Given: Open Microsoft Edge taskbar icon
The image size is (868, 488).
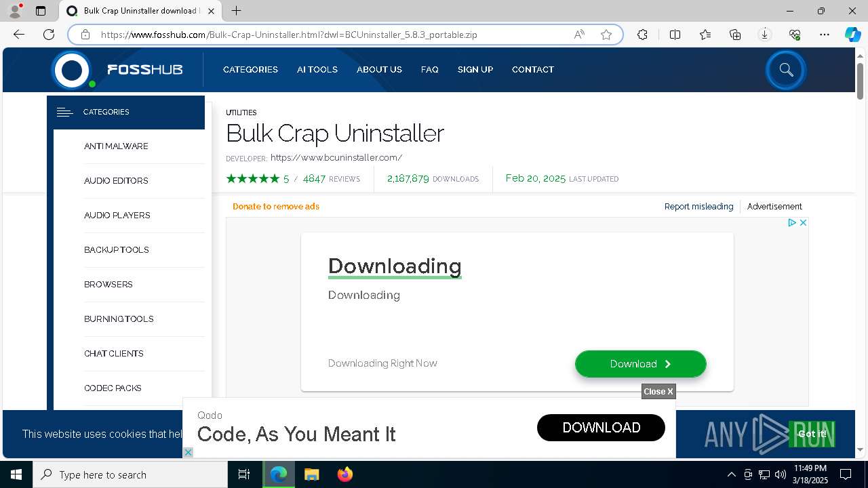Looking at the screenshot, I should coord(279,474).
